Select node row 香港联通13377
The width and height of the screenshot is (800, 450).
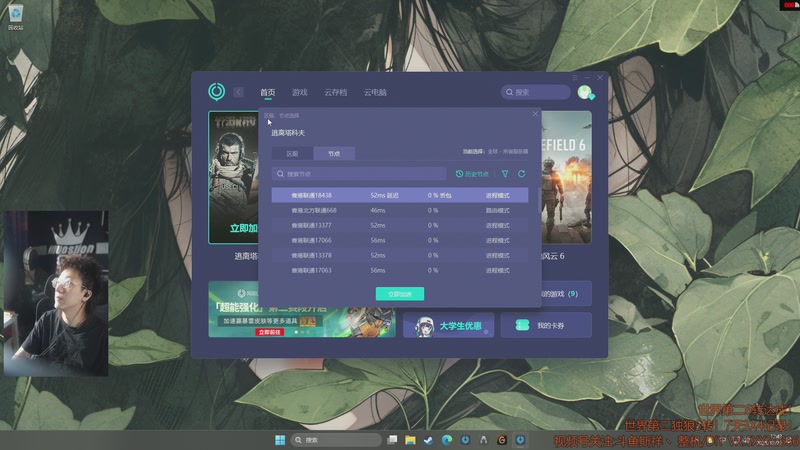point(399,226)
